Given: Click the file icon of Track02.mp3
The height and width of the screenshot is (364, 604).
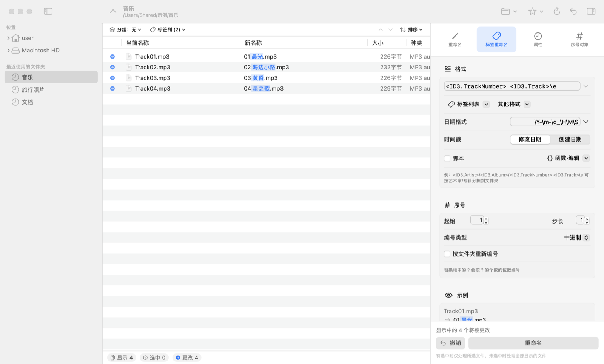Looking at the screenshot, I should pos(129,67).
